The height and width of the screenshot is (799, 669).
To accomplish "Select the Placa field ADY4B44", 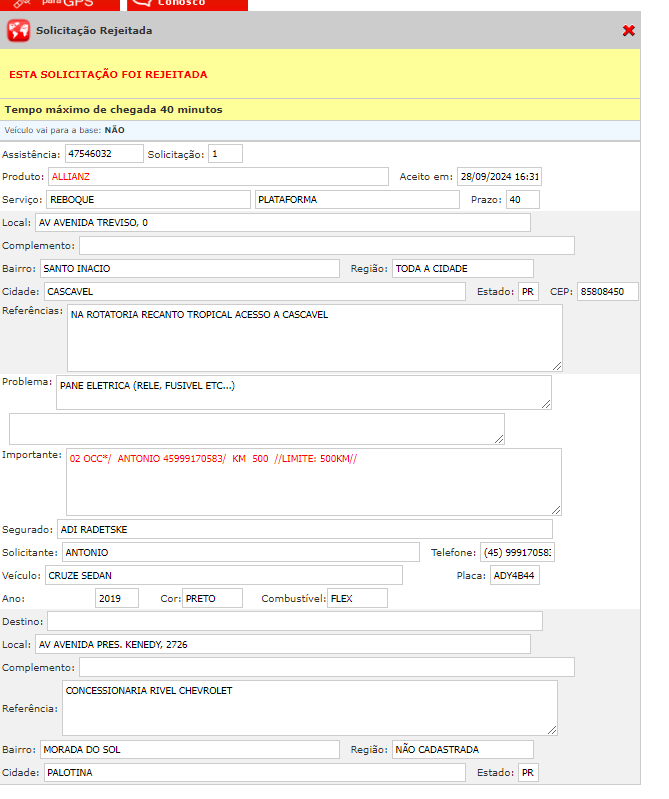I will 514,575.
